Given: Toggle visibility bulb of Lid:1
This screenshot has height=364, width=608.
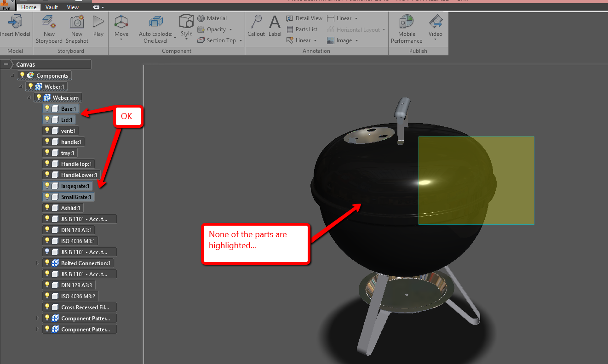Looking at the screenshot, I should click(x=47, y=119).
